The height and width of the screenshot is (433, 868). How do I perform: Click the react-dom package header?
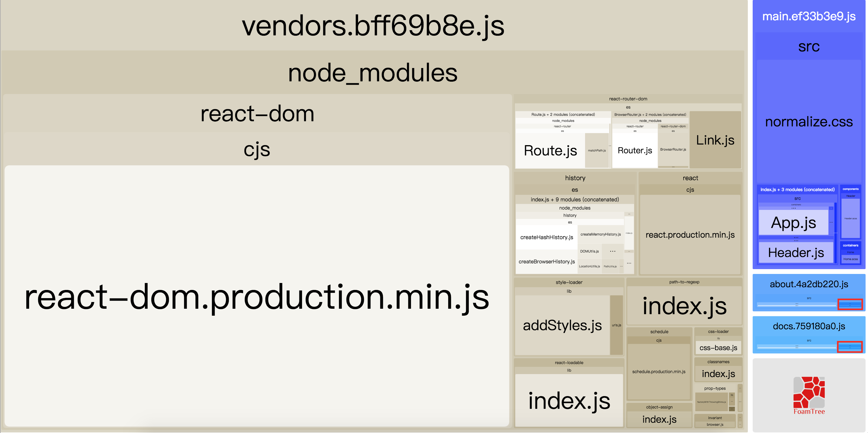tap(258, 113)
